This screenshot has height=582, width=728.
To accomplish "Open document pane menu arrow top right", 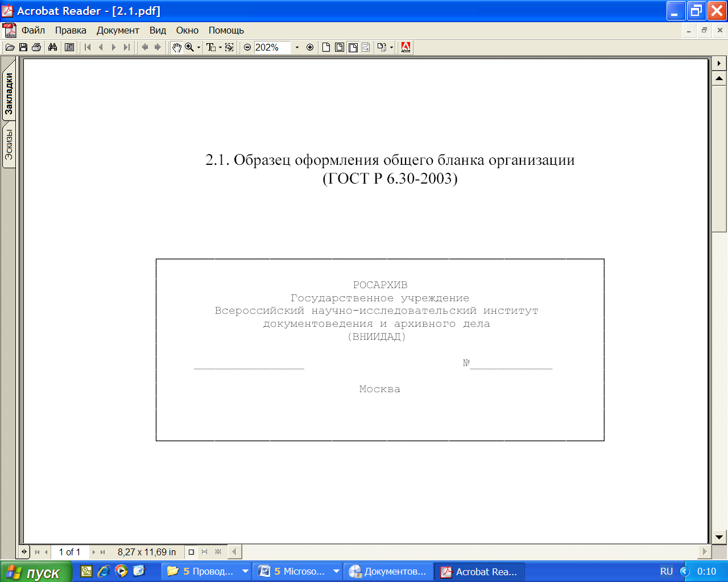I will click(x=719, y=63).
